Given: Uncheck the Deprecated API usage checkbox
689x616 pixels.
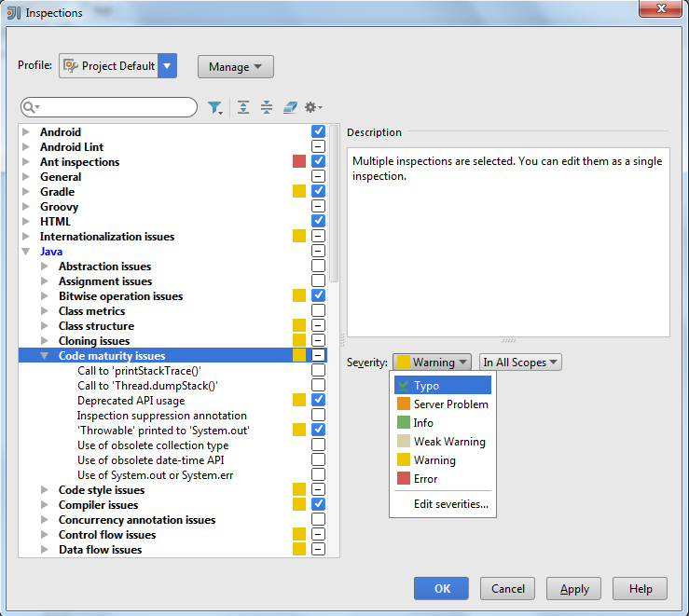Looking at the screenshot, I should pyautogui.click(x=318, y=401).
